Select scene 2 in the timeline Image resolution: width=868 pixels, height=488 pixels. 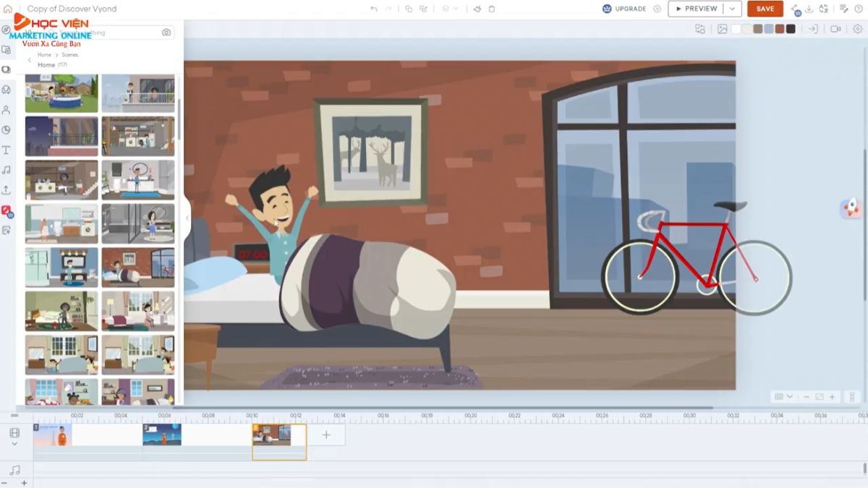tap(162, 435)
